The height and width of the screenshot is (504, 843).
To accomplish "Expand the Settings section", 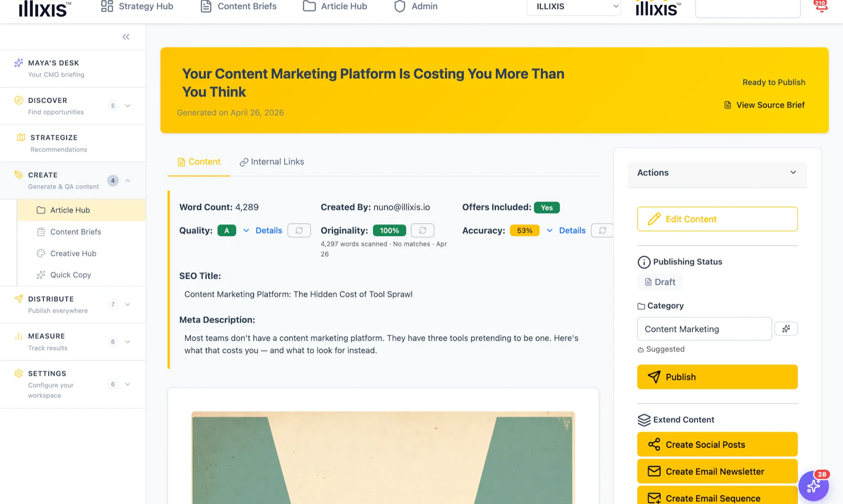I will pos(128,384).
